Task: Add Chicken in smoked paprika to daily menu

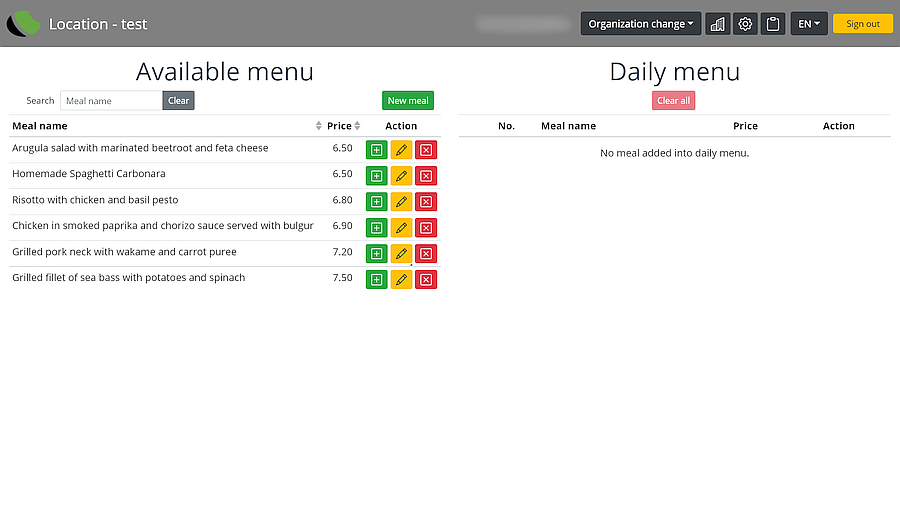Action: (x=377, y=228)
